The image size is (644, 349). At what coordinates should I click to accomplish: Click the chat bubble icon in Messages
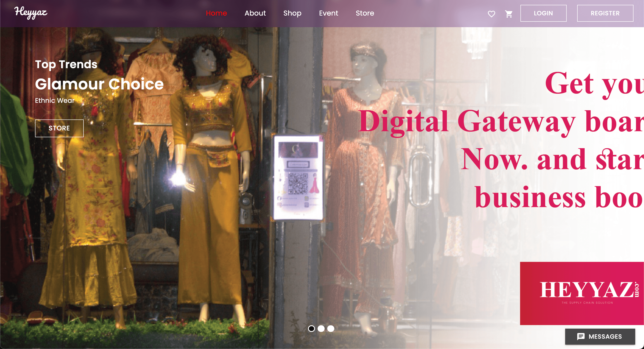point(580,337)
